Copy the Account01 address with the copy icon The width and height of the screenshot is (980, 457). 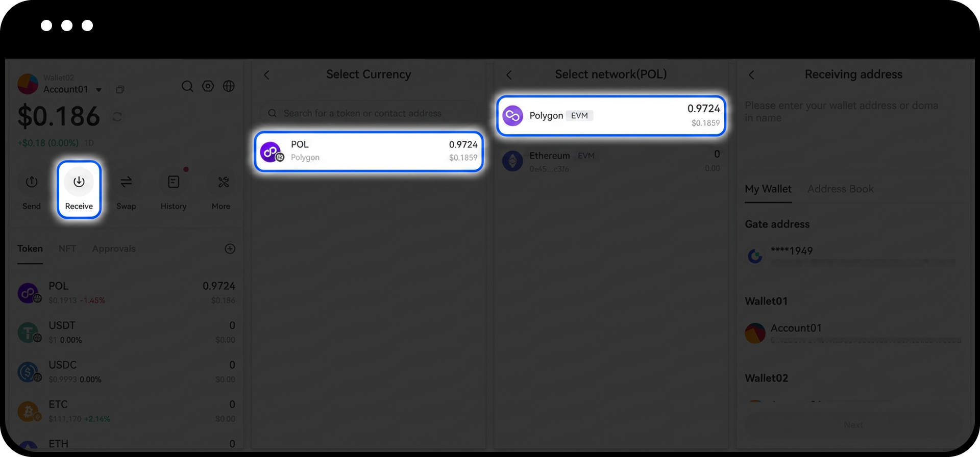120,90
